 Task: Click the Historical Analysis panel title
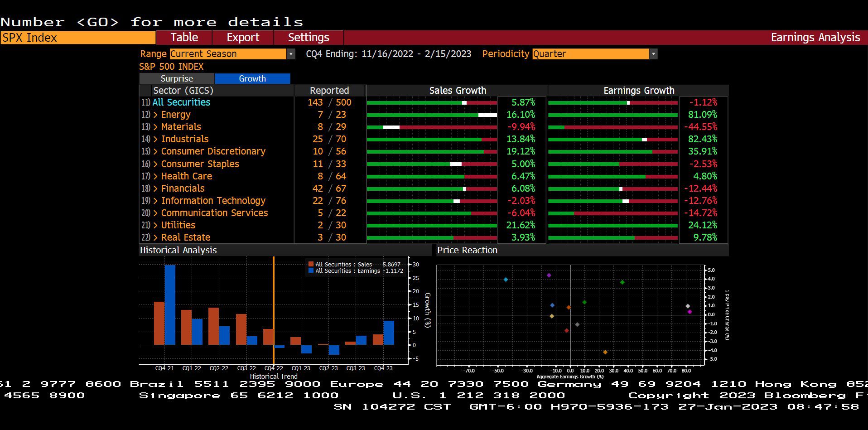pyautogui.click(x=178, y=250)
